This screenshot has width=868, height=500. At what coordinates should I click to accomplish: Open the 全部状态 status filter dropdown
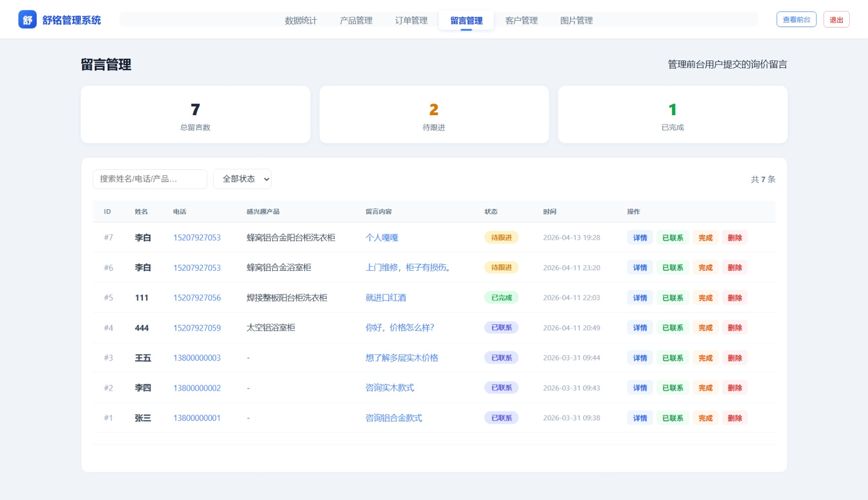coord(242,179)
